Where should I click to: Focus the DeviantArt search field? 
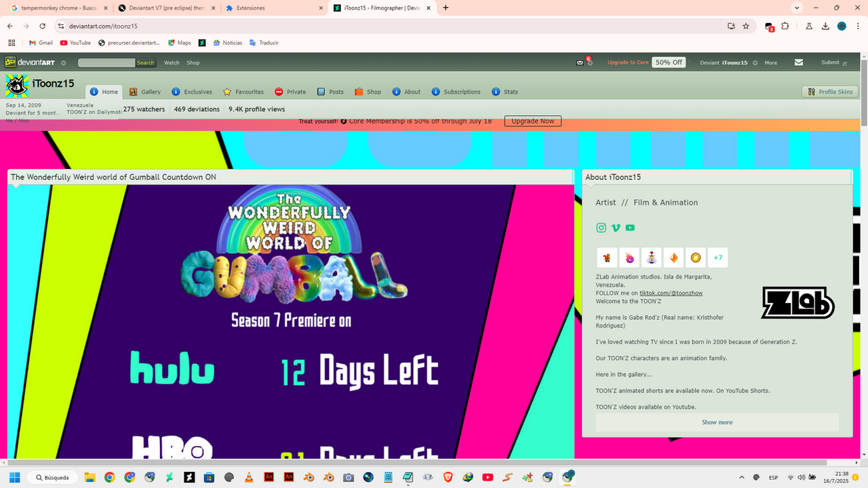106,62
